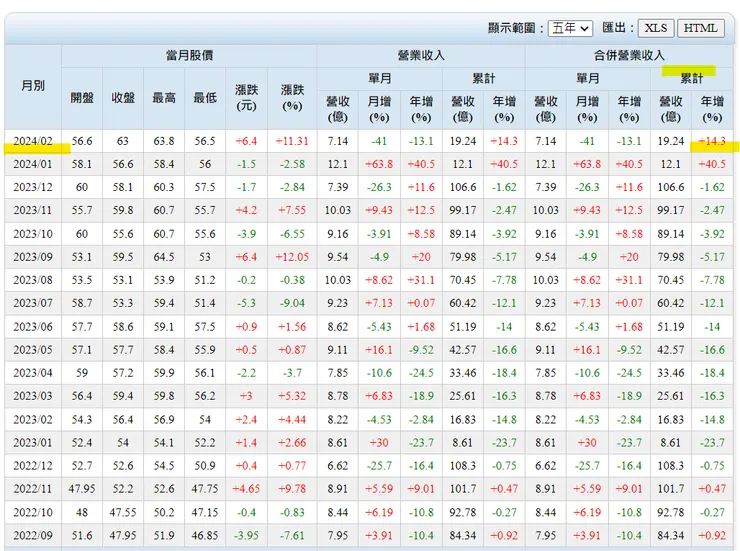This screenshot has height=551, width=740.
Task: Open the 顯示範圍 五年 dropdown
Action: pyautogui.click(x=570, y=28)
